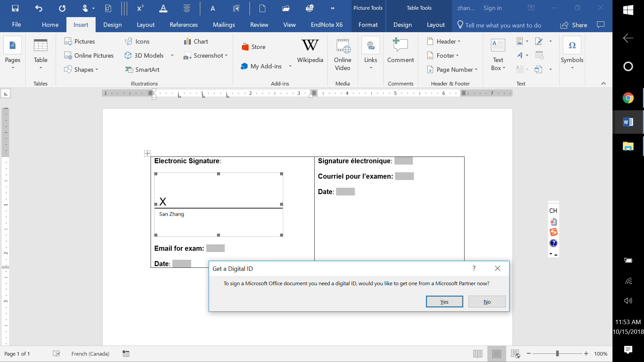The image size is (644, 362).
Task: Open the Table dropdown
Action: 41,68
